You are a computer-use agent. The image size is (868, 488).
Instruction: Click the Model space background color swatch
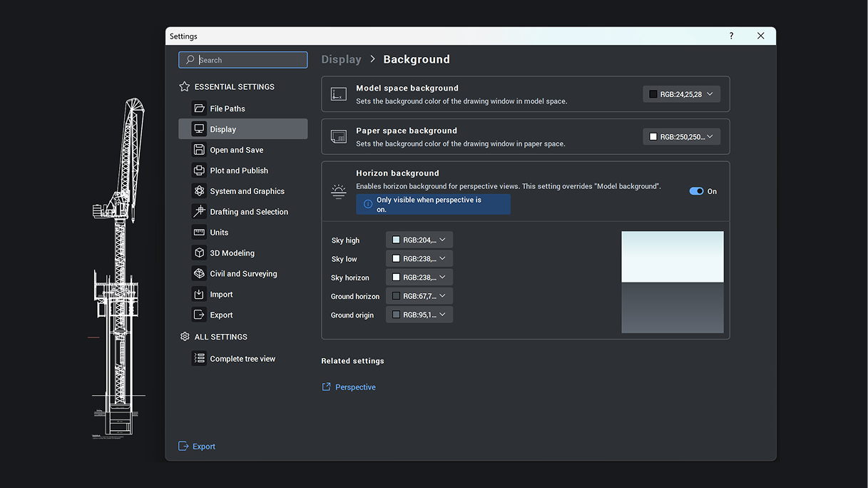click(653, 94)
